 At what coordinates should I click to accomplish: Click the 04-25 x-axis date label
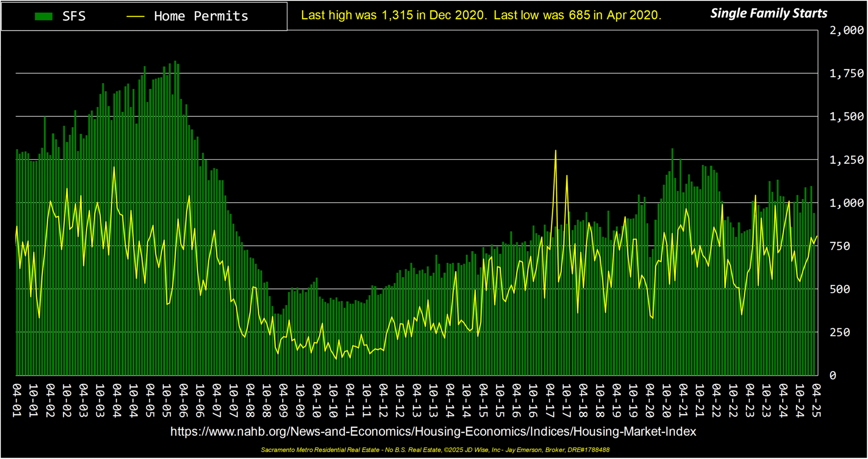(816, 400)
